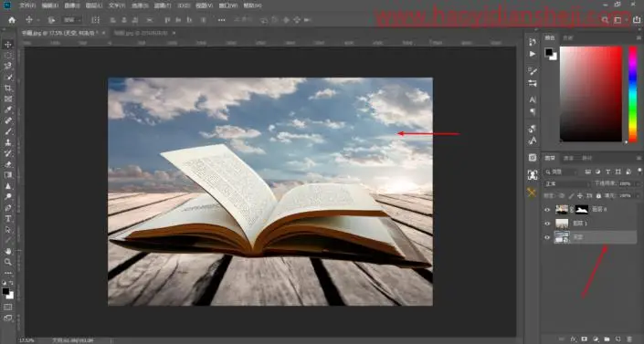
Task: Toggle visibility of the middle layer 1
Action: (547, 224)
